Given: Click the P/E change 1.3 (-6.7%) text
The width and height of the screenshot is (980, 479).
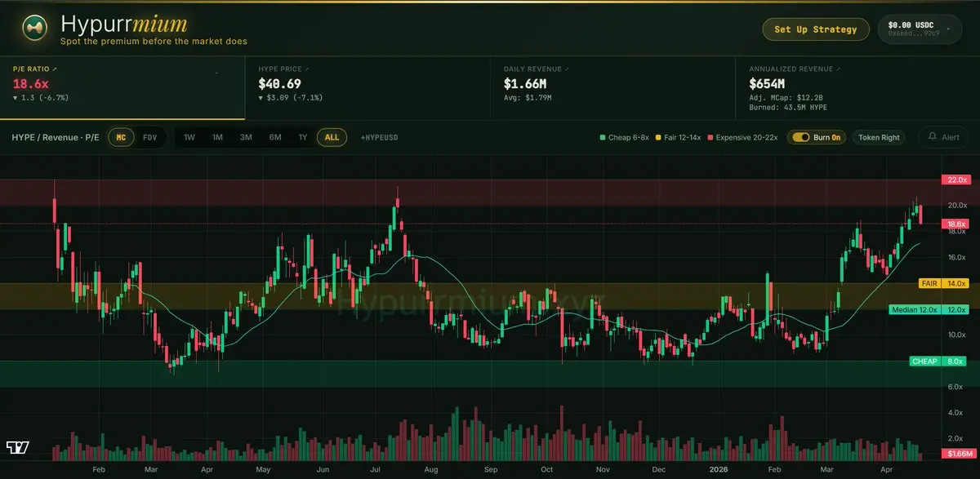Looking at the screenshot, I should pos(41,97).
